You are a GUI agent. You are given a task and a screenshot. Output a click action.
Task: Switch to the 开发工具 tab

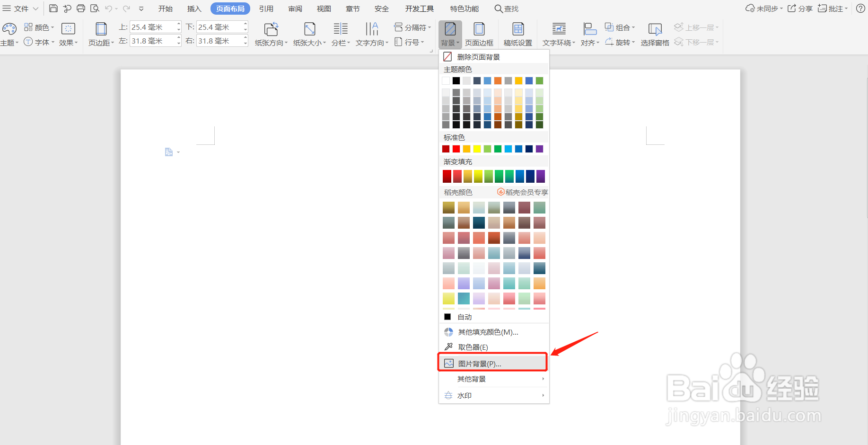coord(420,9)
